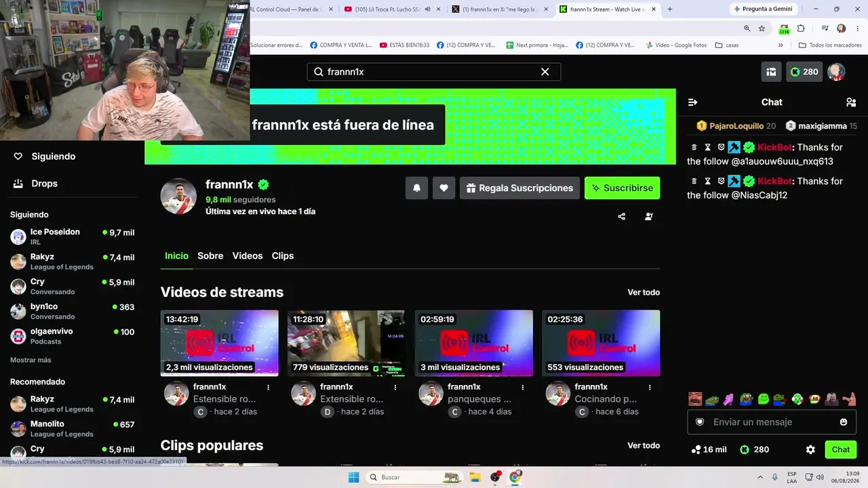Open the Ice Poseidon channel in the sidebar
Image resolution: width=868 pixels, height=488 pixels.
pyautogui.click(x=73, y=237)
